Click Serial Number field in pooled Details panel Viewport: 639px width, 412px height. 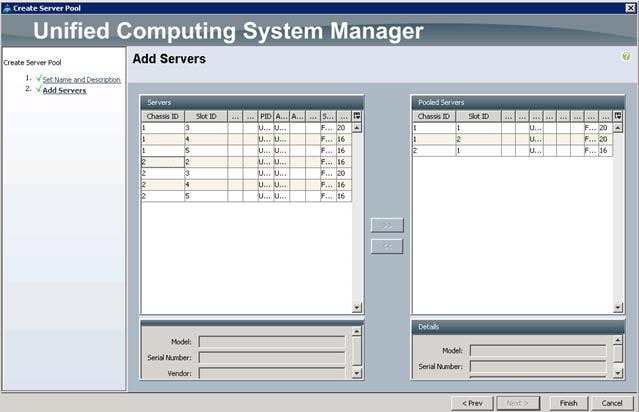[x=538, y=366]
